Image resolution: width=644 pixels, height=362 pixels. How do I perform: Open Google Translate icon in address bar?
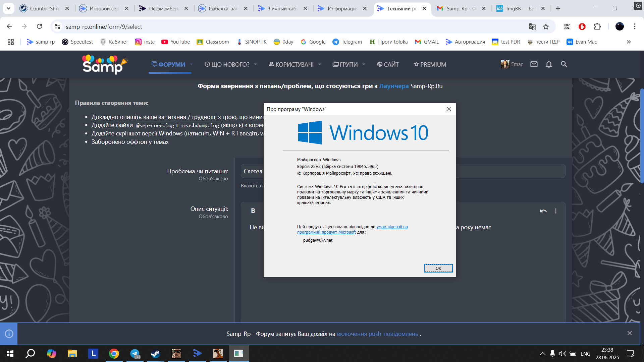532,26
